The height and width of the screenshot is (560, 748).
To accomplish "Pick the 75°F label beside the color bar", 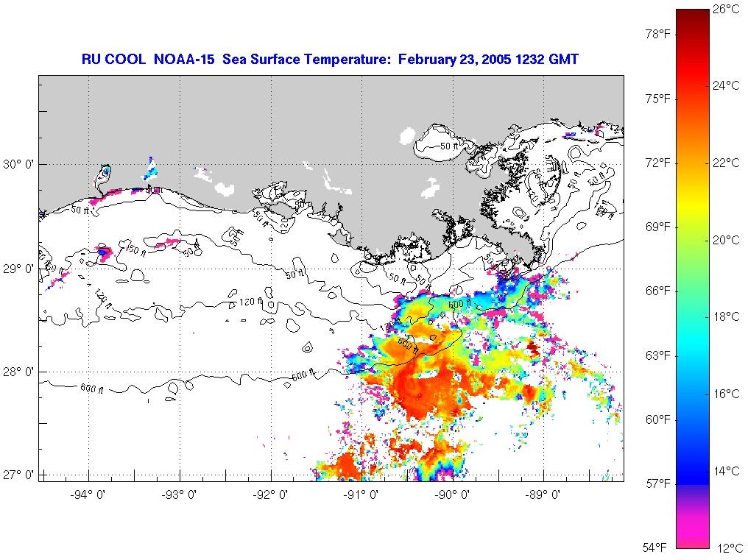I will pyautogui.click(x=657, y=99).
